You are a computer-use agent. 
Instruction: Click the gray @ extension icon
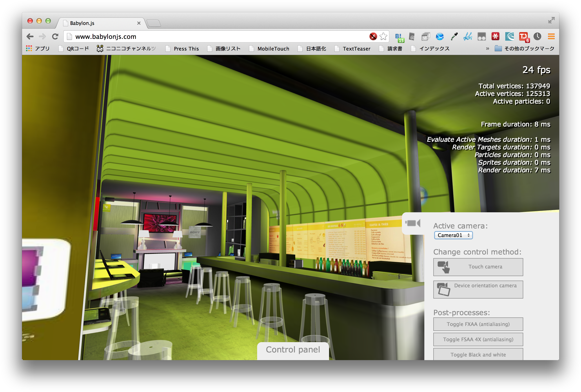pyautogui.click(x=412, y=37)
